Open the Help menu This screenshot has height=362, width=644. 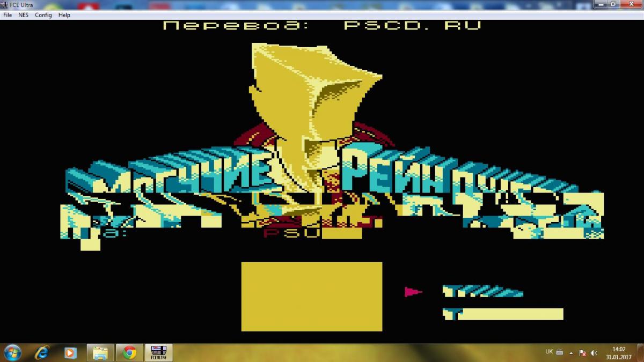click(64, 15)
